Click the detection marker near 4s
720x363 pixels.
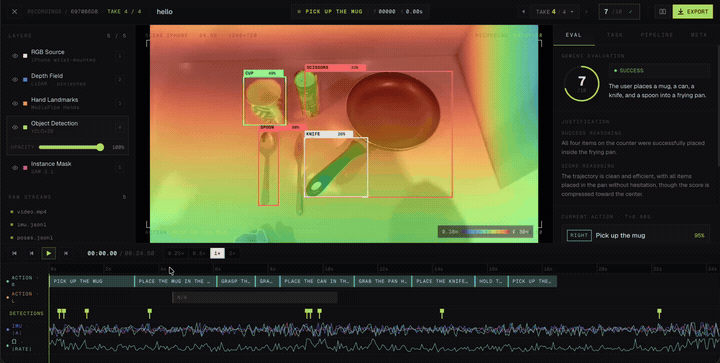(x=149, y=313)
